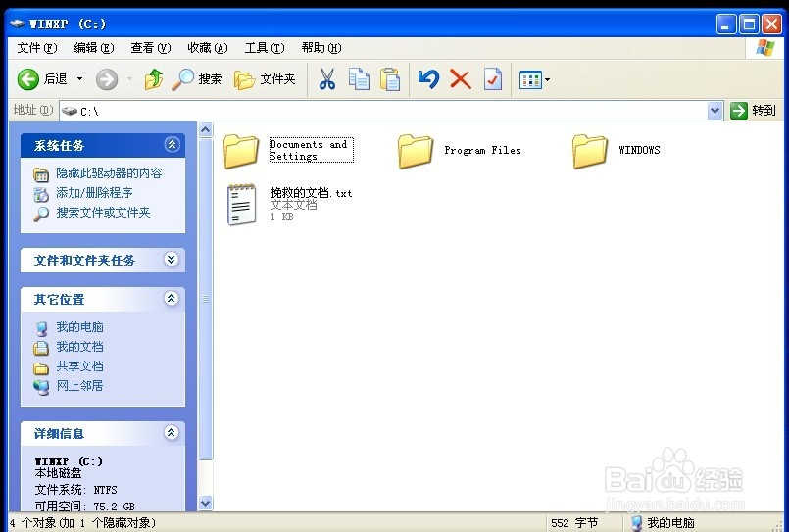This screenshot has height=532, width=789.
Task: Click the Paste clipboard icon
Action: pos(390,79)
